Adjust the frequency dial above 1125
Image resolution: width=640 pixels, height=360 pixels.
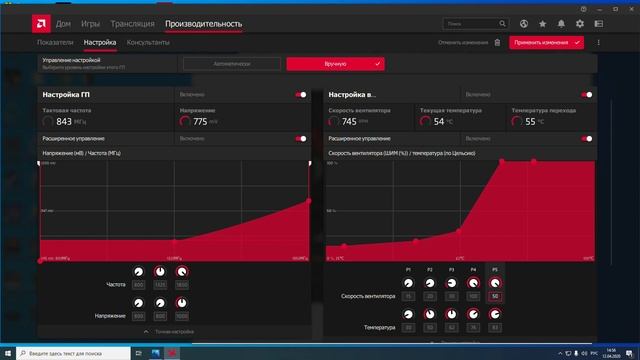click(160, 272)
